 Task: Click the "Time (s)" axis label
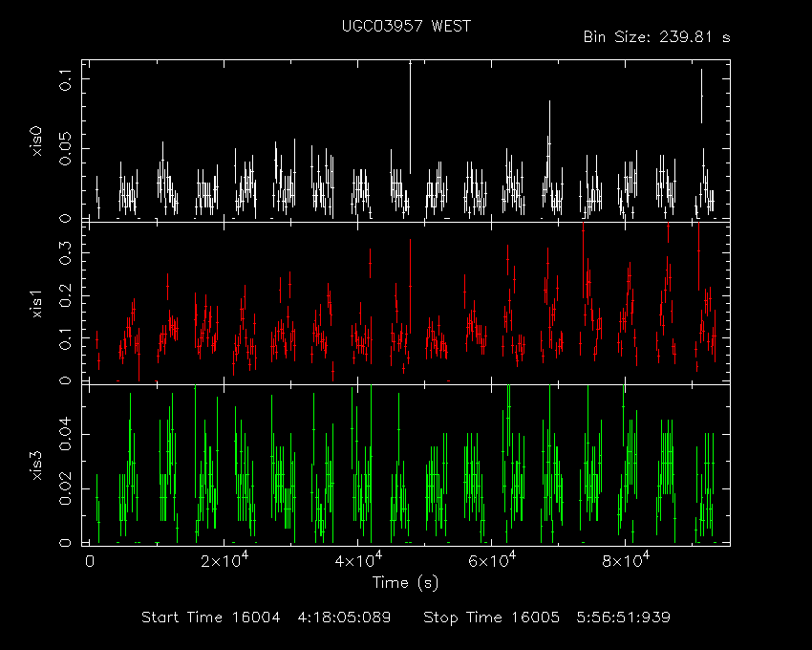click(x=405, y=583)
